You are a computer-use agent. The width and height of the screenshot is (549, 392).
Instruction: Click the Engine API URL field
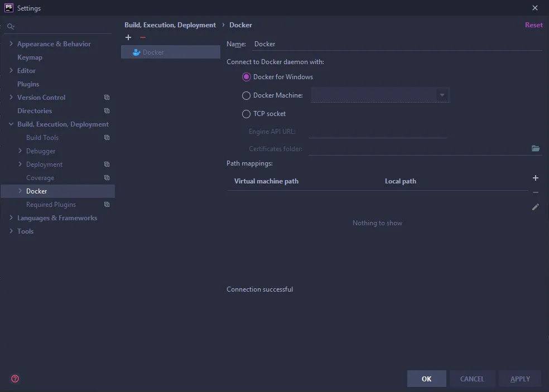[377, 132]
